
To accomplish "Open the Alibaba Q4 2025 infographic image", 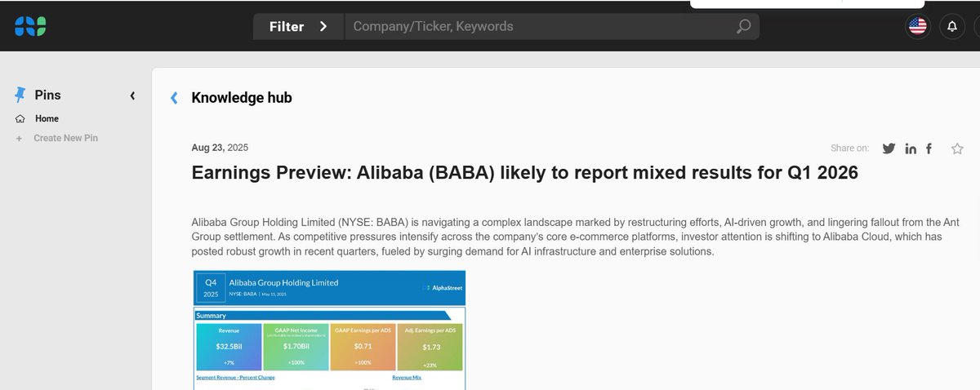I will click(330, 330).
